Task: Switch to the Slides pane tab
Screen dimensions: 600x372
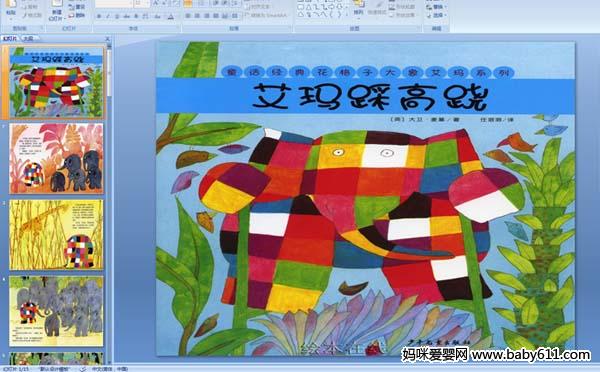Action: coord(10,38)
